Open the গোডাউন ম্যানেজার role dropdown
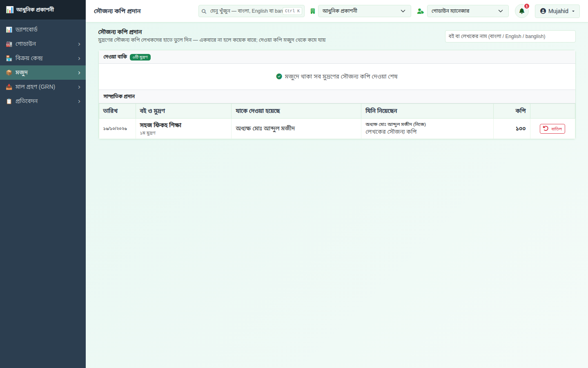 [x=468, y=11]
